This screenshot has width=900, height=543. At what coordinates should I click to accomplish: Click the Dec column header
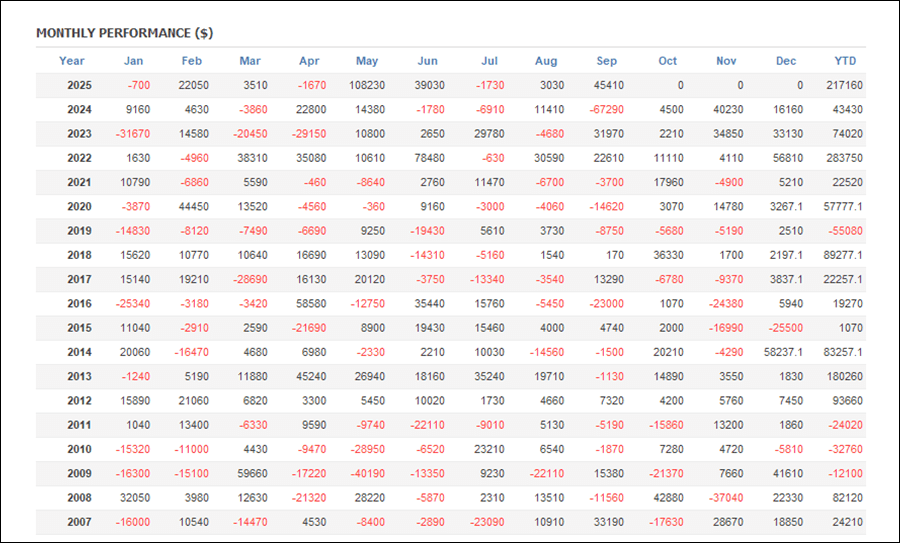[x=786, y=61]
